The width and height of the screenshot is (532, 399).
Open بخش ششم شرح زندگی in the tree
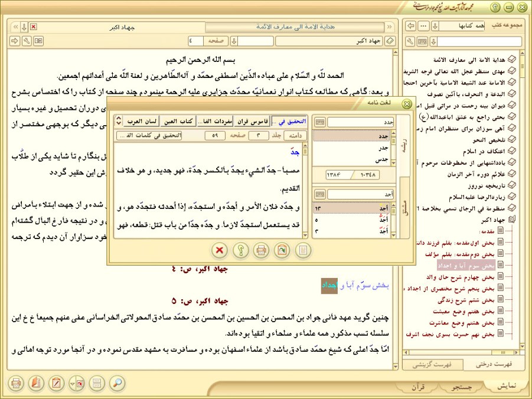pos(466,300)
